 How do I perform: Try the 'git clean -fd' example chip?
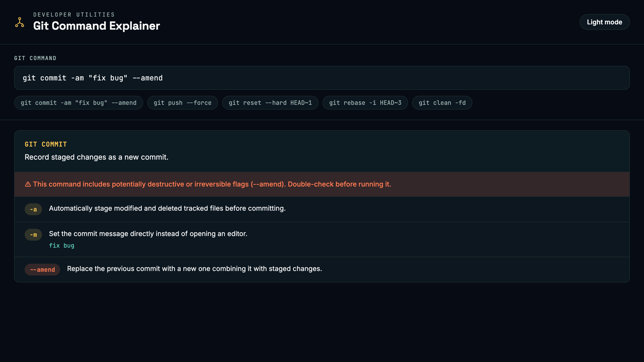pyautogui.click(x=442, y=103)
